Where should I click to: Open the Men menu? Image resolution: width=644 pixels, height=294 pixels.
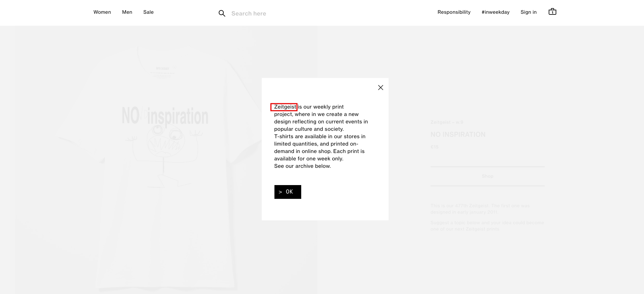pyautogui.click(x=127, y=12)
